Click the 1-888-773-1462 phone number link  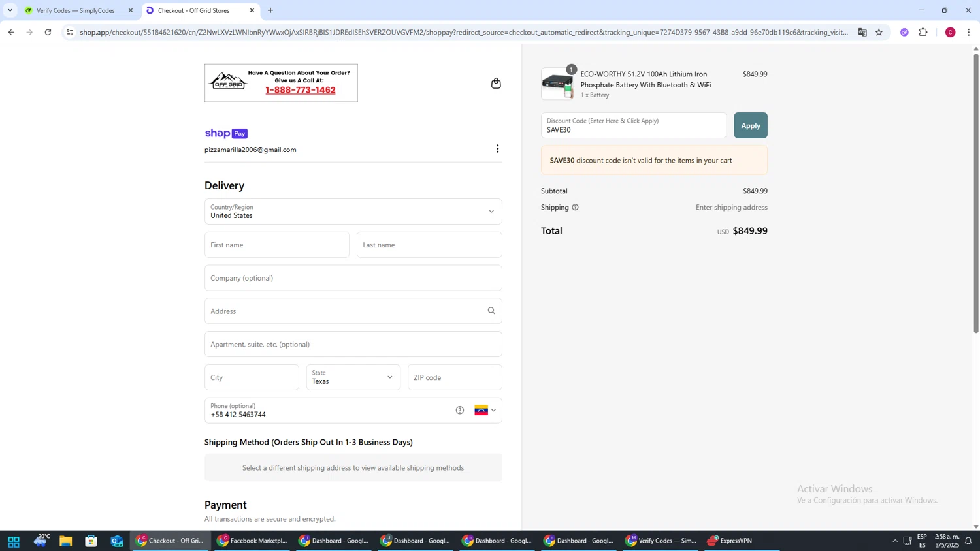click(301, 91)
